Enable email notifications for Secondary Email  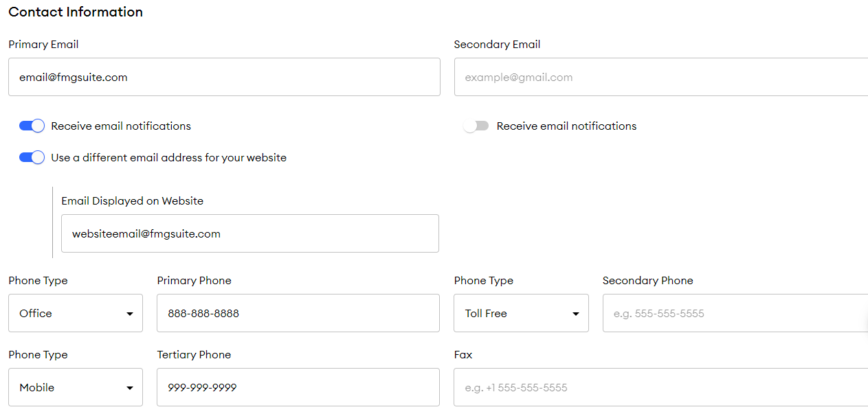coord(476,126)
